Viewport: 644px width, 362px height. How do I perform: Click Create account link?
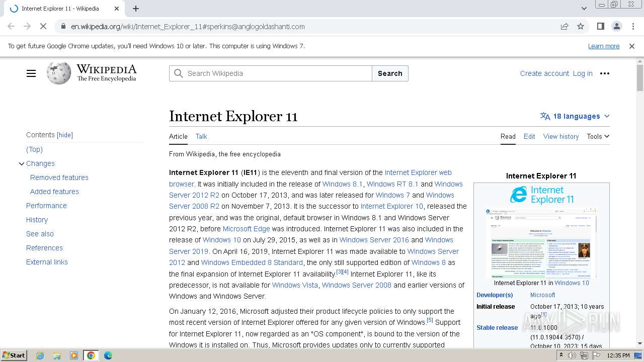coord(544,73)
